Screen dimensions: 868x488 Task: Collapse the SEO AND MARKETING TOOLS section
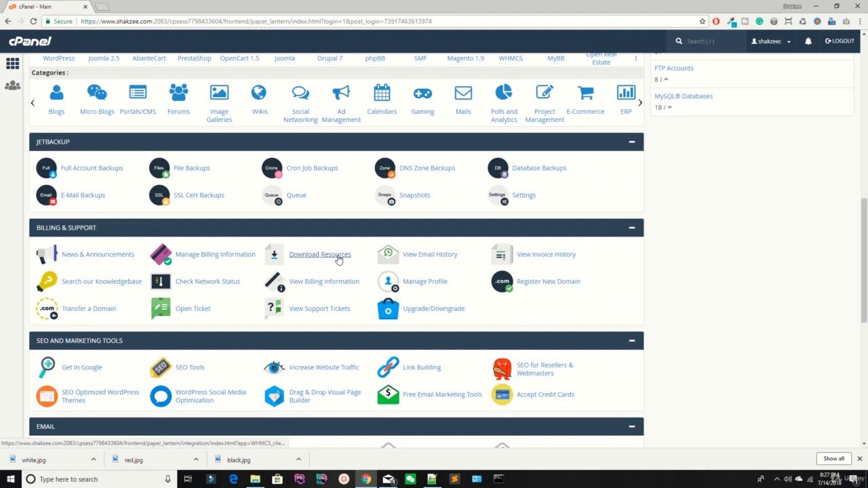coord(631,340)
